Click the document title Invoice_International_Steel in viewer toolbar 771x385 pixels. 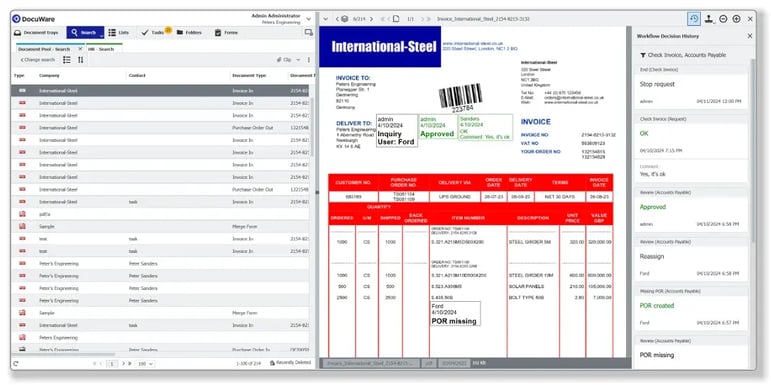483,19
